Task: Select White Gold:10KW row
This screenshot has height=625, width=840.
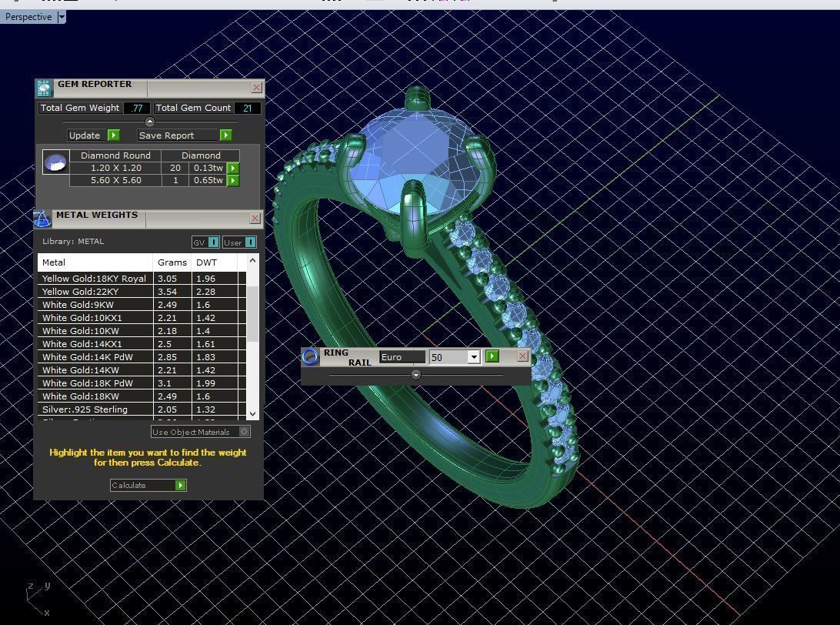Action: click(142, 331)
